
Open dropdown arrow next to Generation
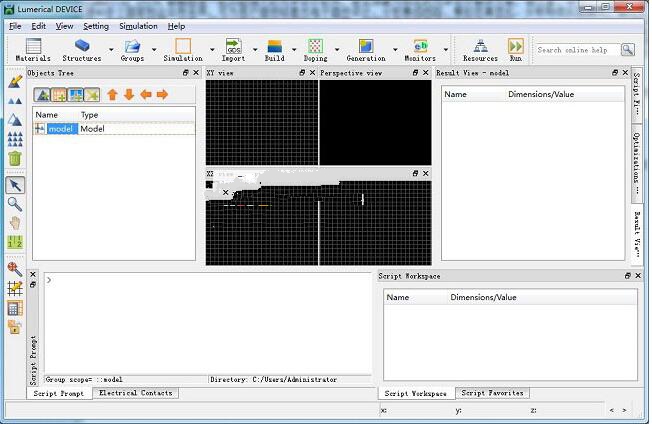(x=395, y=50)
